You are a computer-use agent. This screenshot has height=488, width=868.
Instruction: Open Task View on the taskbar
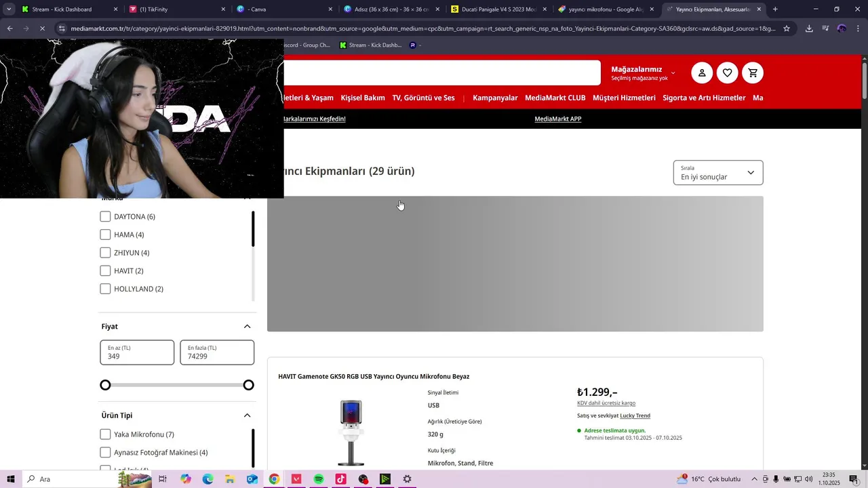[163, 479]
